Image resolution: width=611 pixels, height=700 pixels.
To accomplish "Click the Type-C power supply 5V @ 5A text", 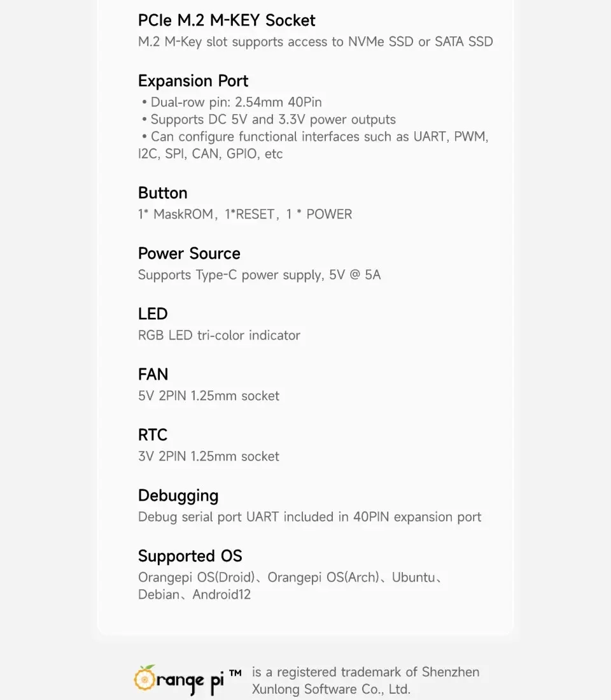I will click(x=259, y=275).
